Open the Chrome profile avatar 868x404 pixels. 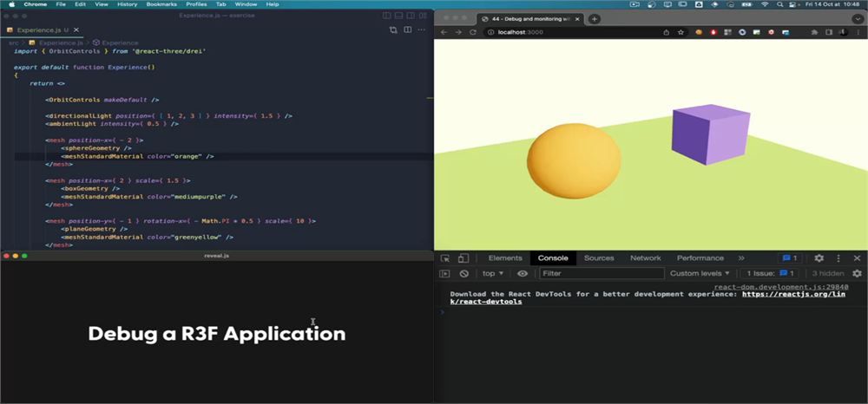coord(843,32)
